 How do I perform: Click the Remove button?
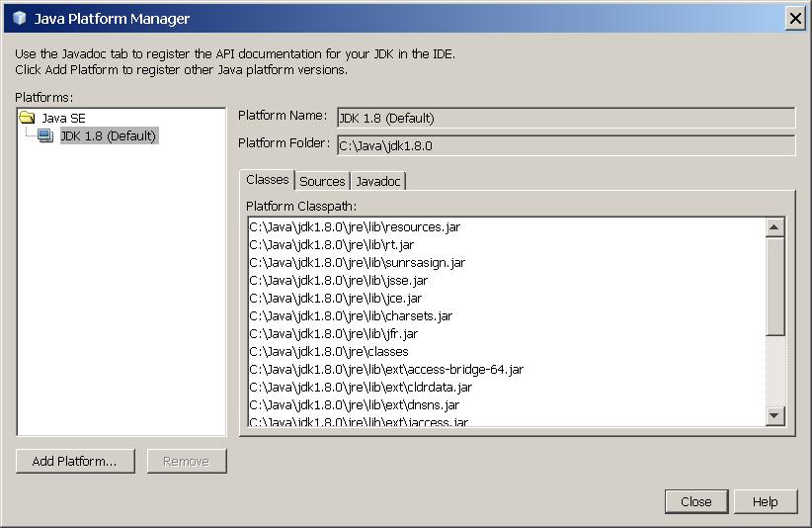tap(187, 461)
